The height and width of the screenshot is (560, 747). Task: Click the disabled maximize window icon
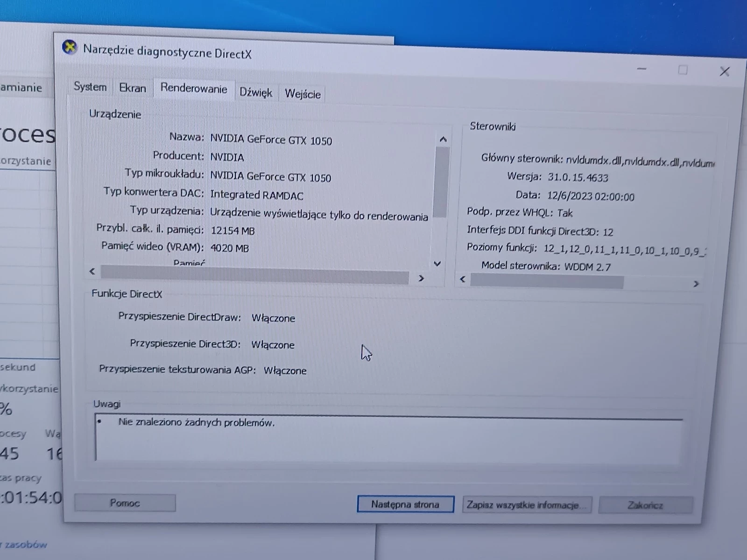coord(683,70)
